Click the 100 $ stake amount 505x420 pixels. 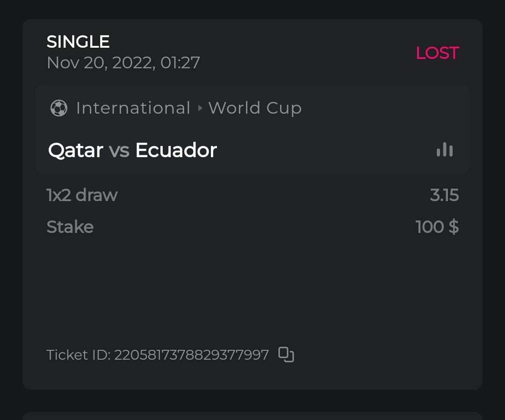pyautogui.click(x=437, y=227)
